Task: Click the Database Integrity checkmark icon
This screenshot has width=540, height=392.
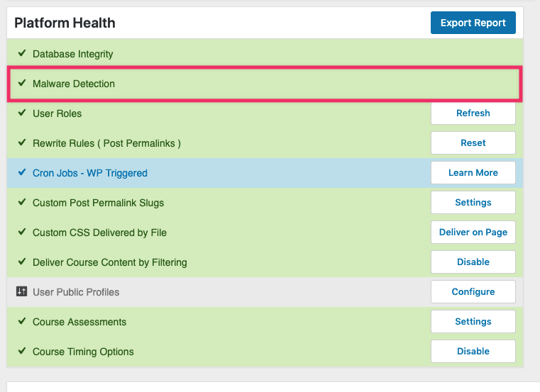Action: click(22, 54)
